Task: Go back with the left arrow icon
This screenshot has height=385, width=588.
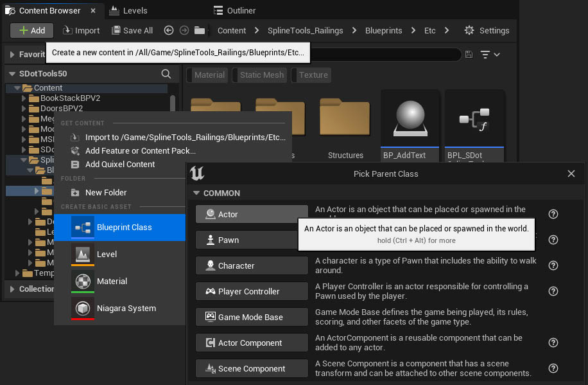Action: click(x=169, y=30)
